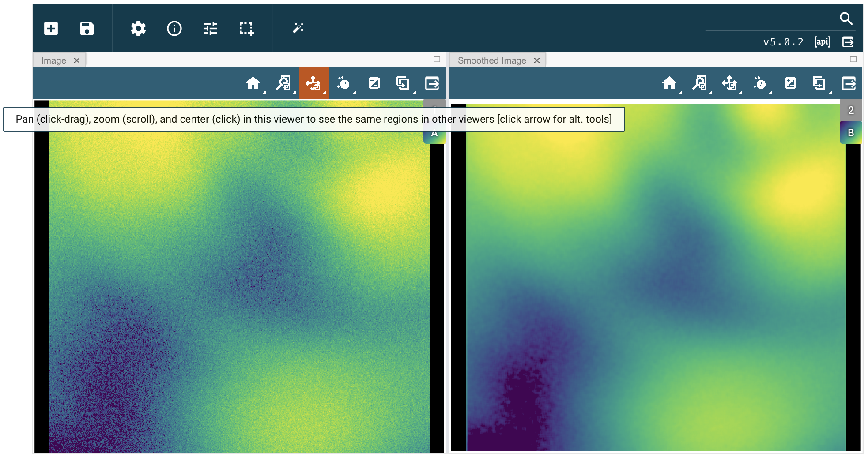
Task: Click the center of the noisy Image viewer canvas
Action: 239,277
